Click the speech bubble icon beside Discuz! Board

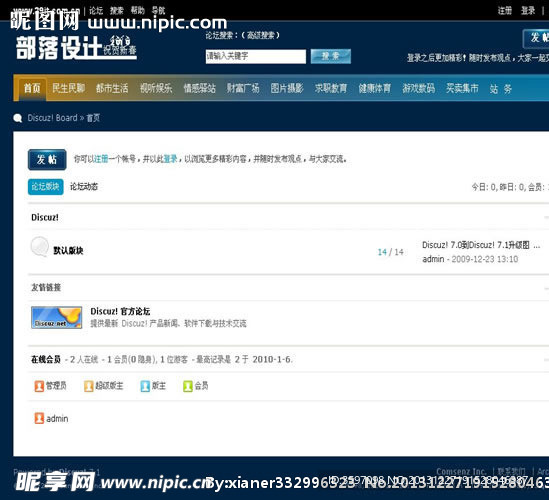18,118
